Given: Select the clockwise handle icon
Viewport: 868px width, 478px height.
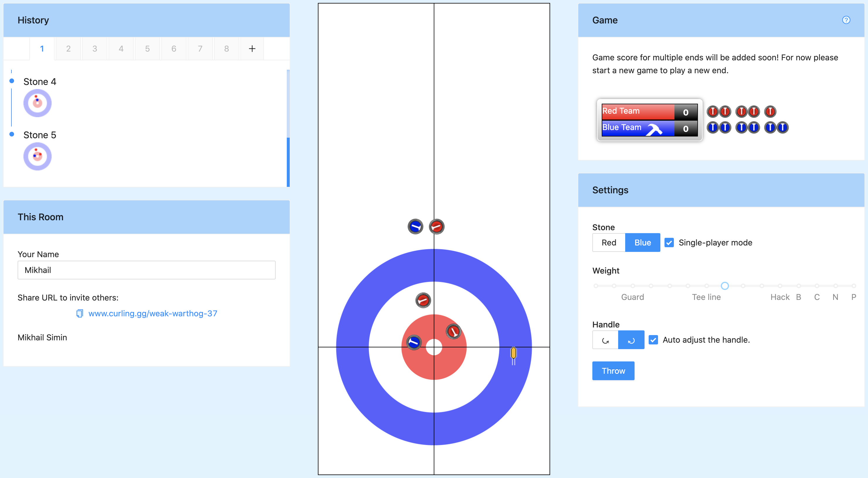Looking at the screenshot, I should coord(631,340).
